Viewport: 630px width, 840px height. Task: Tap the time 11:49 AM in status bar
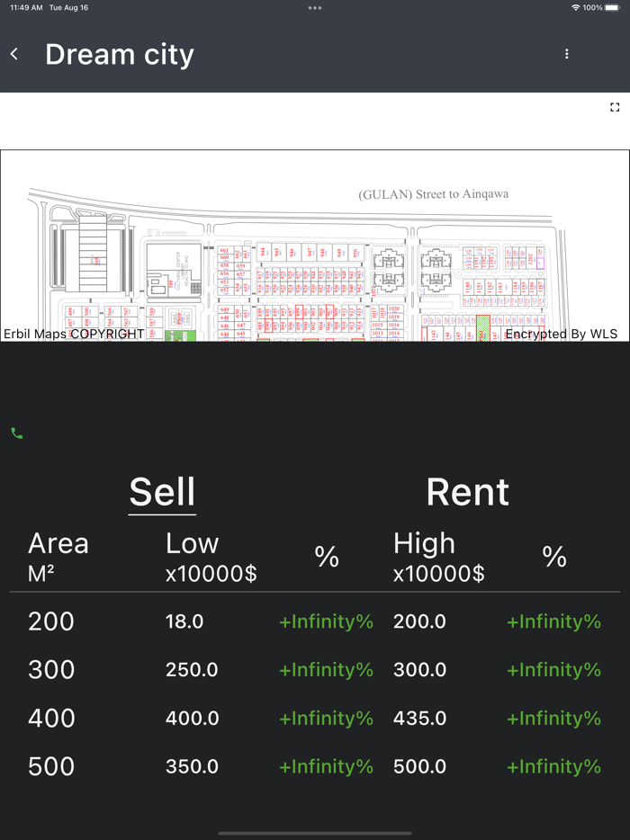26,7
